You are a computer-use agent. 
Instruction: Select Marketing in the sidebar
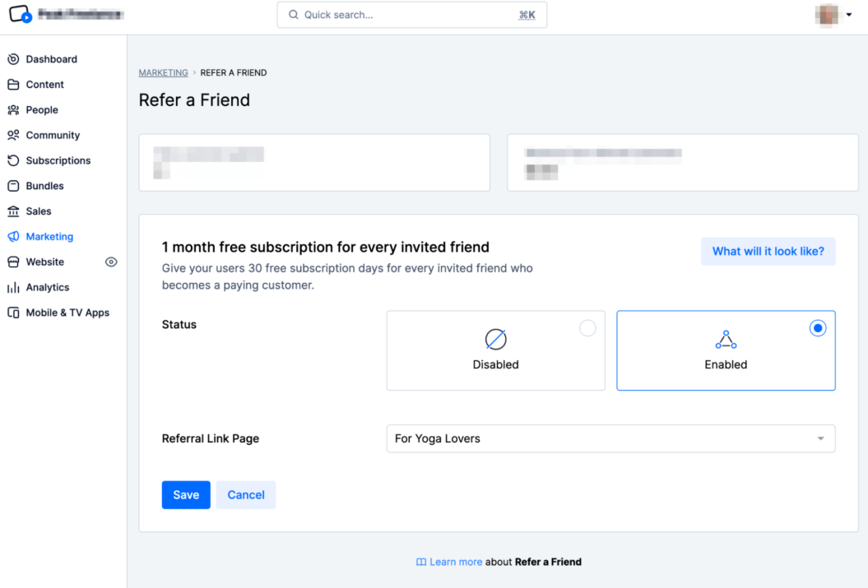tap(49, 237)
